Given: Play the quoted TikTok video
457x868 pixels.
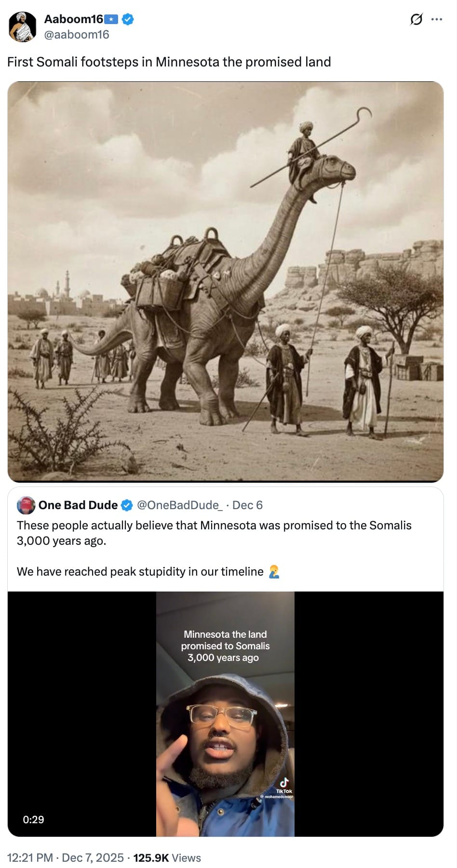Looking at the screenshot, I should (x=225, y=714).
